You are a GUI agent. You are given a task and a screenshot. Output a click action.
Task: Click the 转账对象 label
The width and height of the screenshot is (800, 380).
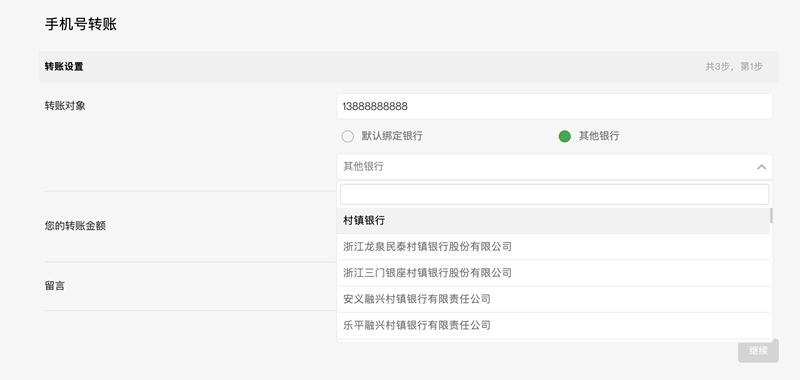coord(65,106)
